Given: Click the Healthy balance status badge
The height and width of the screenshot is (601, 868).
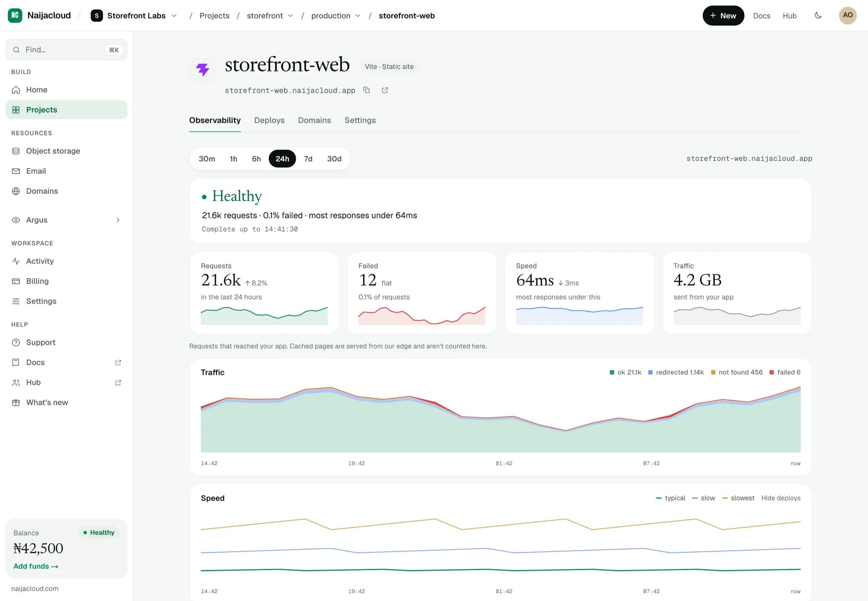Looking at the screenshot, I should [x=99, y=532].
